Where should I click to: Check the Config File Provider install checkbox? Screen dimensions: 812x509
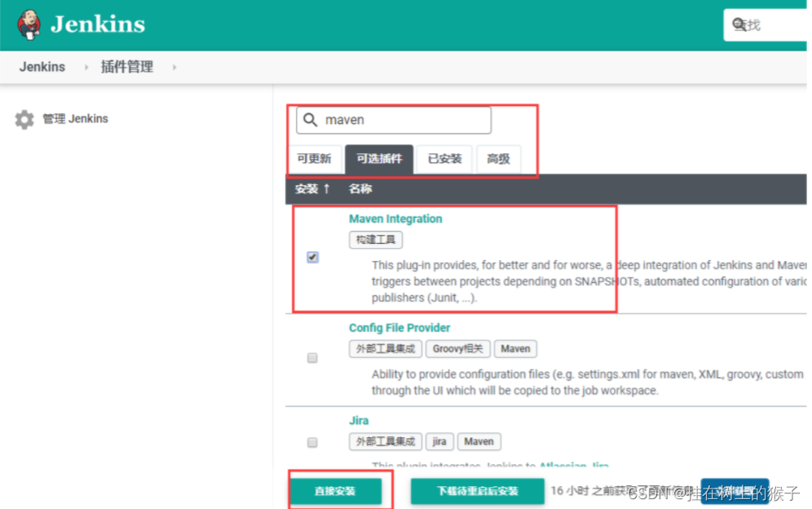312,357
